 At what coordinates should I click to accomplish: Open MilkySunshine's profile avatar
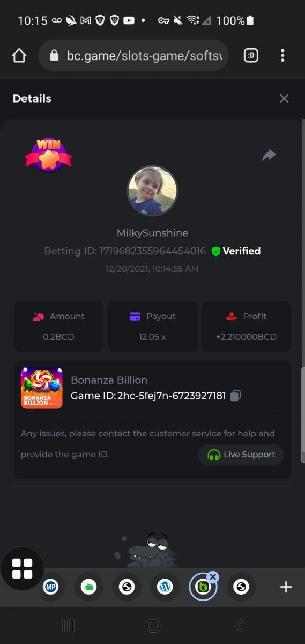point(152,191)
